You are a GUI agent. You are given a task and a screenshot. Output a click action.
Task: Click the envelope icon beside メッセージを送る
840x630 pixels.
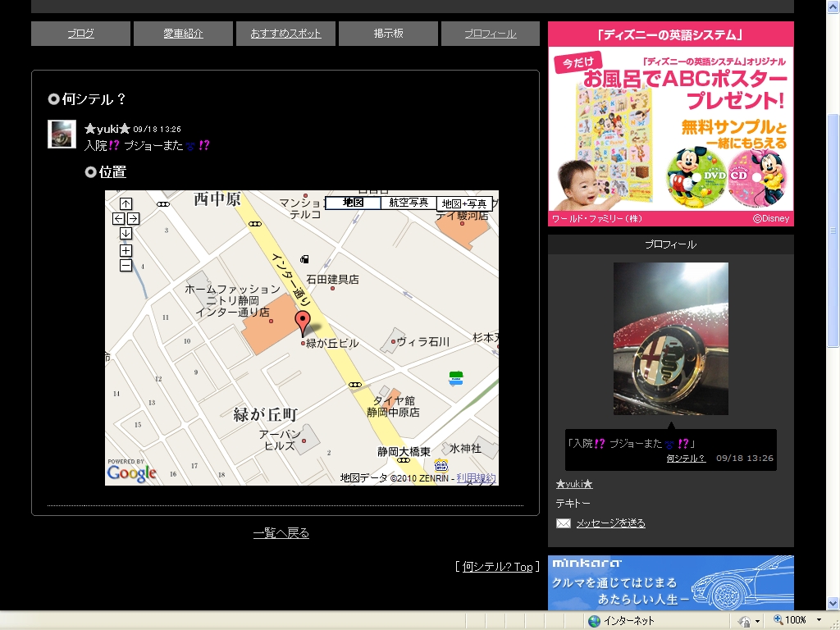pyautogui.click(x=564, y=523)
